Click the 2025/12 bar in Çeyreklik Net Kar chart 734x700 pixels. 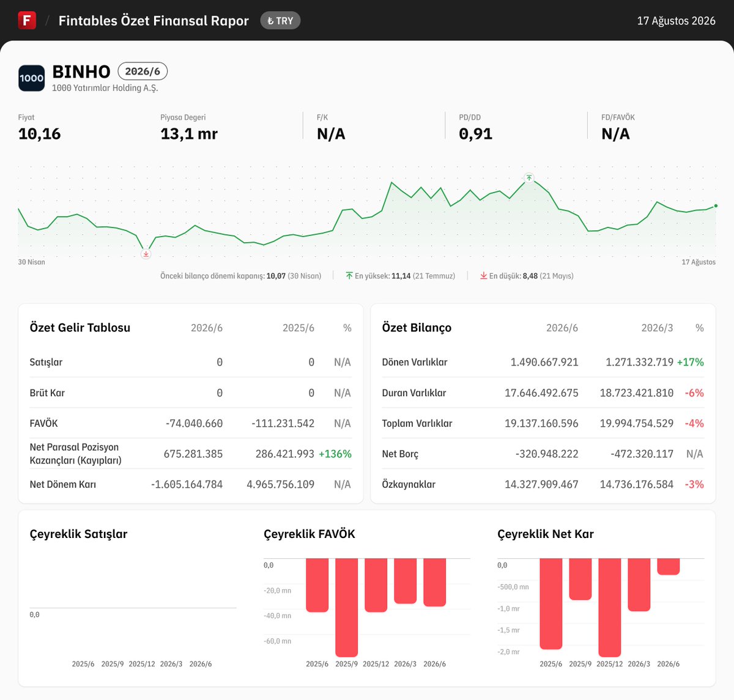(609, 608)
